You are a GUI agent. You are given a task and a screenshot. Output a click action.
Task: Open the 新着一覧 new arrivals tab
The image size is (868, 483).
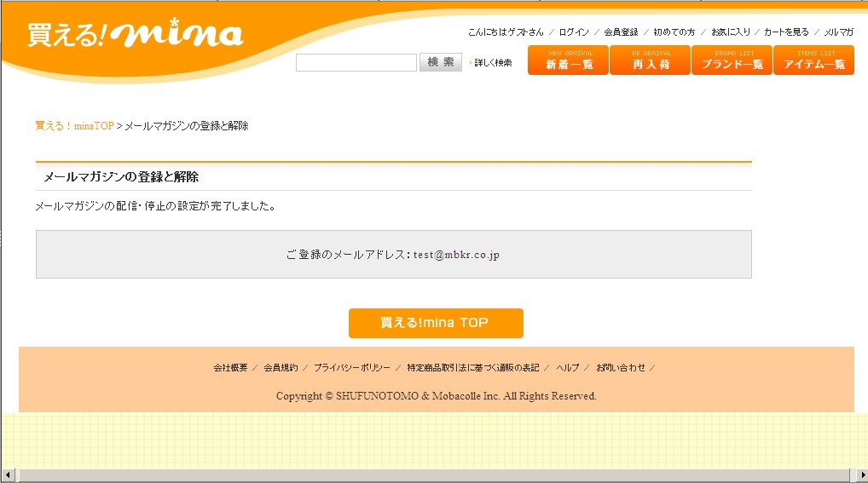[568, 60]
